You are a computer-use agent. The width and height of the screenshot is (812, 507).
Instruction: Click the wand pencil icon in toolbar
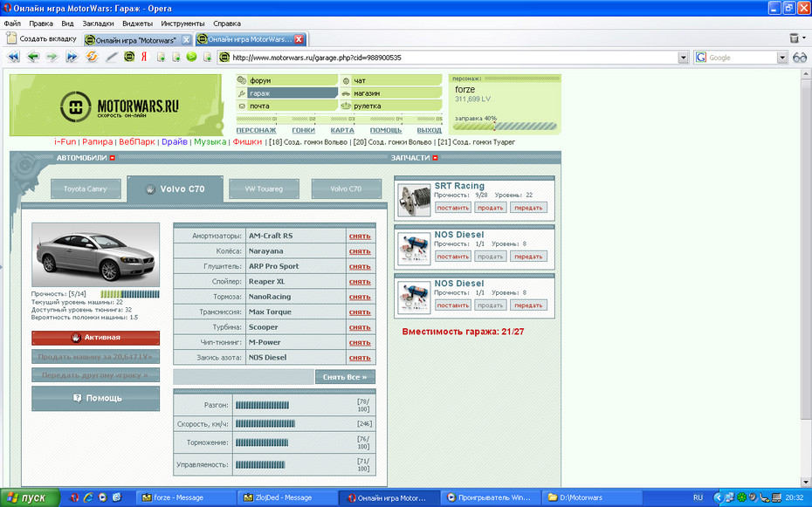click(112, 57)
